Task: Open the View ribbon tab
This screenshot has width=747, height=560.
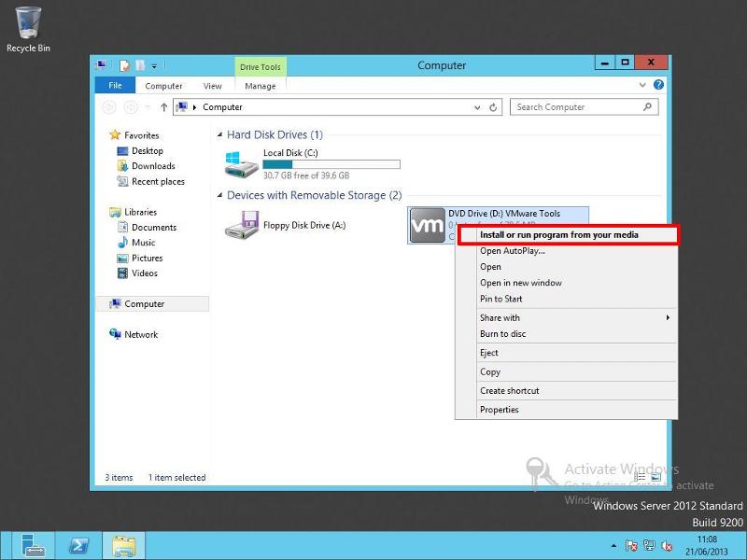Action: [x=213, y=86]
